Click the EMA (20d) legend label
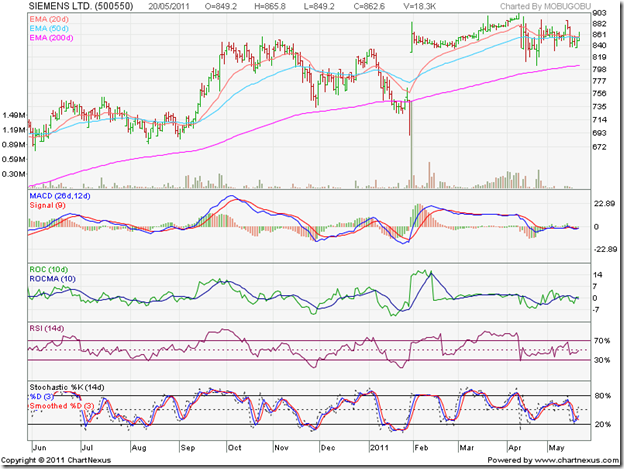This screenshot has width=624, height=469. 49,19
